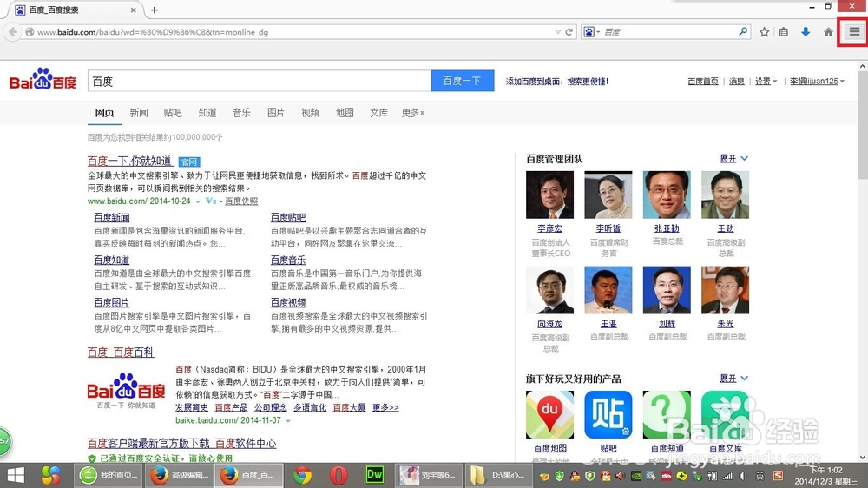
Task: Open the 百度知道 product icon
Action: 667,415
